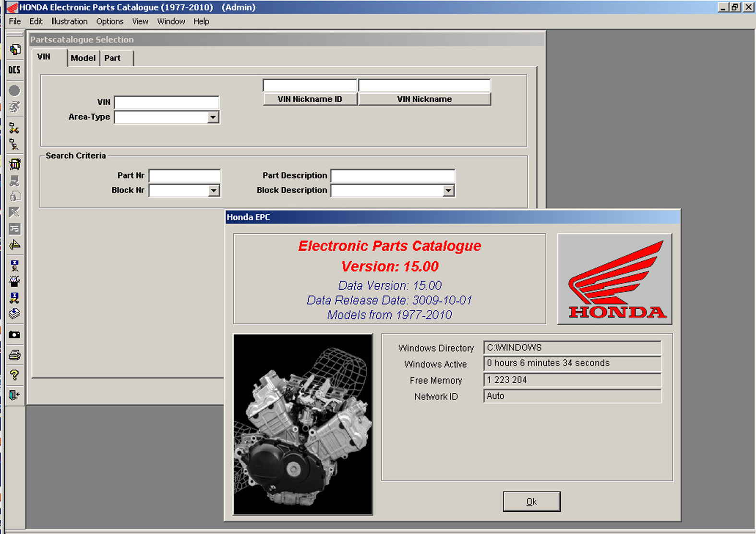This screenshot has height=534, width=756.
Task: Click inside the VIN input field
Action: tap(167, 103)
